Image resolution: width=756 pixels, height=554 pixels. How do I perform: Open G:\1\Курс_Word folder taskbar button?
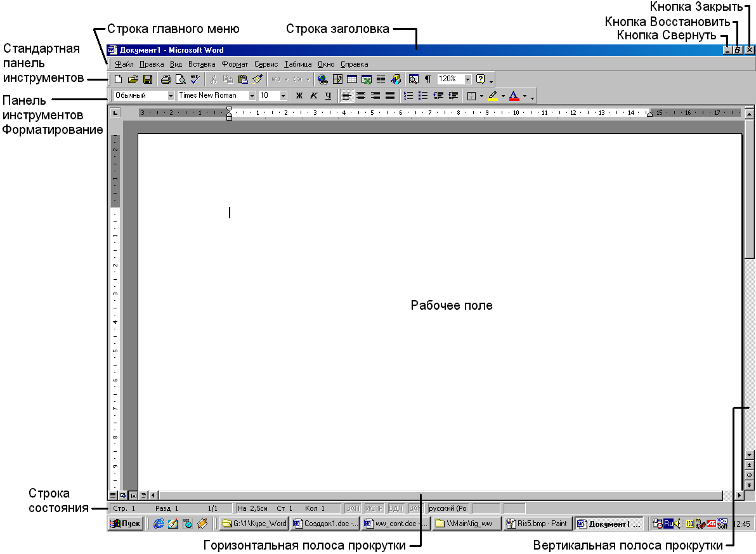[x=254, y=524]
